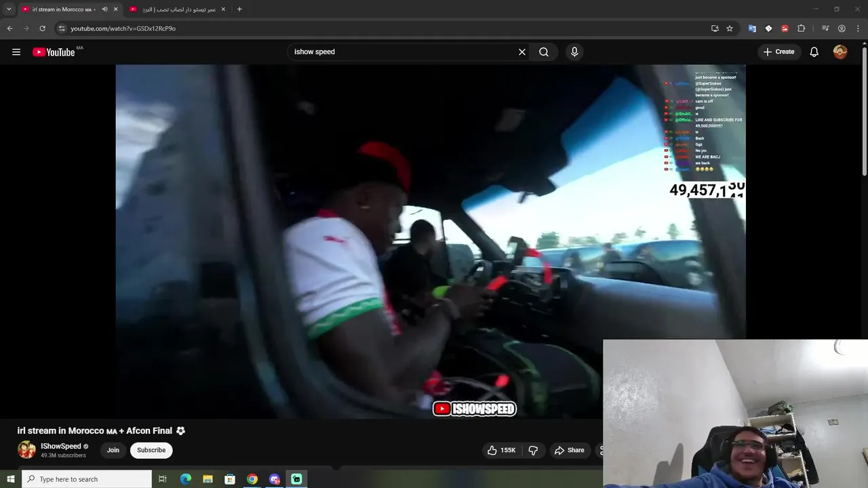The height and width of the screenshot is (488, 868).
Task: Click the ISHOWSPEED branding watermark button
Action: (x=475, y=409)
